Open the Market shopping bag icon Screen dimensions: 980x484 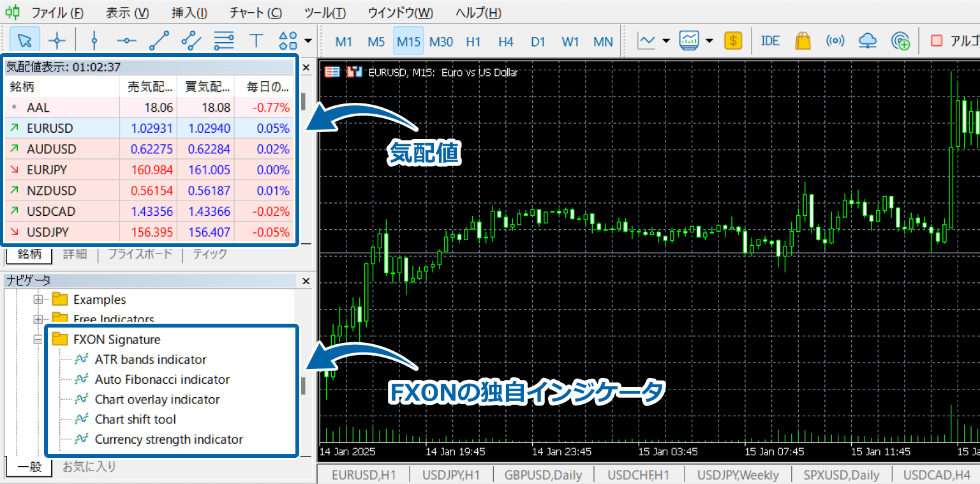click(x=803, y=41)
